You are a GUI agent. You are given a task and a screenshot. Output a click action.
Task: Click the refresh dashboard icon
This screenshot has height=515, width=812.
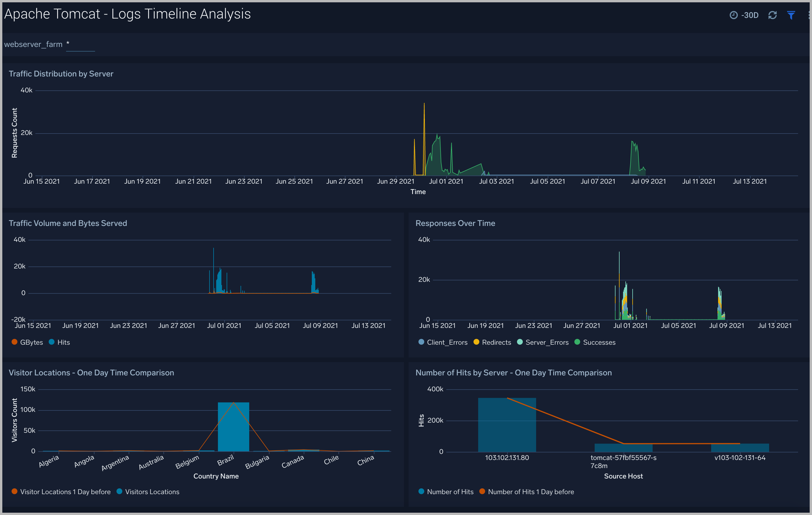tap(772, 15)
